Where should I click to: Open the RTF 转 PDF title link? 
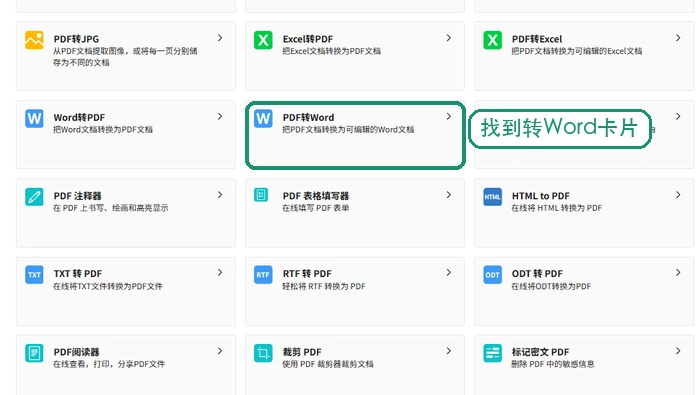pyautogui.click(x=307, y=274)
